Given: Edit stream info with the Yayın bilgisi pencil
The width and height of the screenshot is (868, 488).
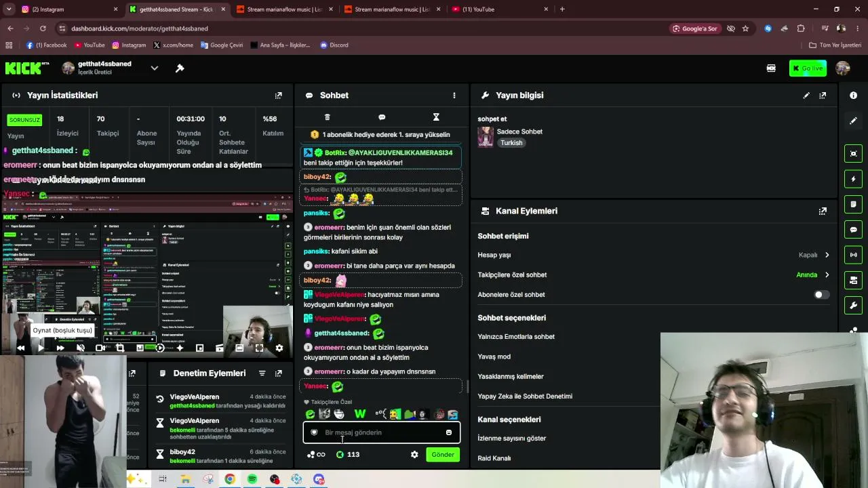Looking at the screenshot, I should point(806,96).
